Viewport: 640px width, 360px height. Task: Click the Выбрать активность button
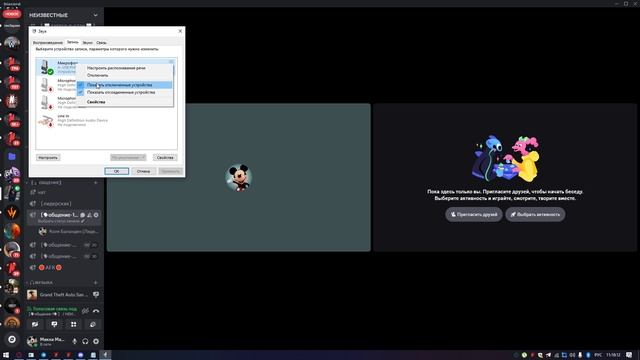[535, 214]
